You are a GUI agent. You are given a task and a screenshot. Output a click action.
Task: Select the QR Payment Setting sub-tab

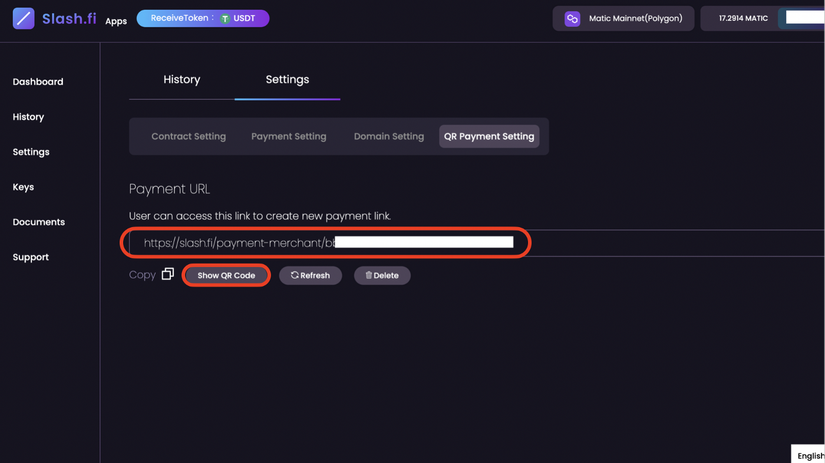(489, 136)
